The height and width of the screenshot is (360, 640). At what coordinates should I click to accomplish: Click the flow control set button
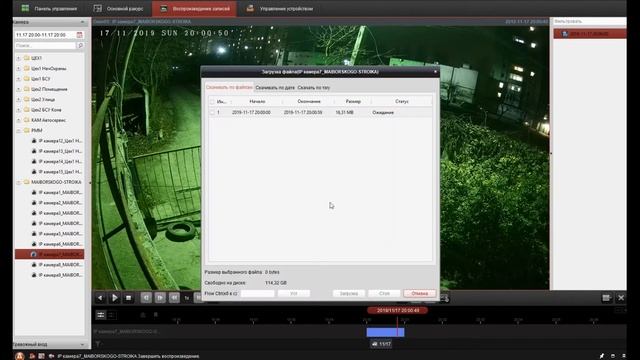point(293,293)
